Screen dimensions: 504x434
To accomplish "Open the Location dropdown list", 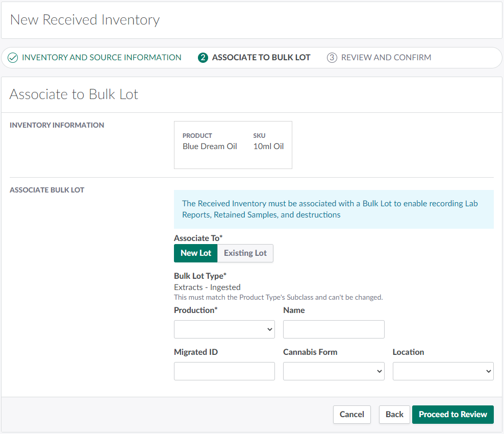I will click(443, 371).
